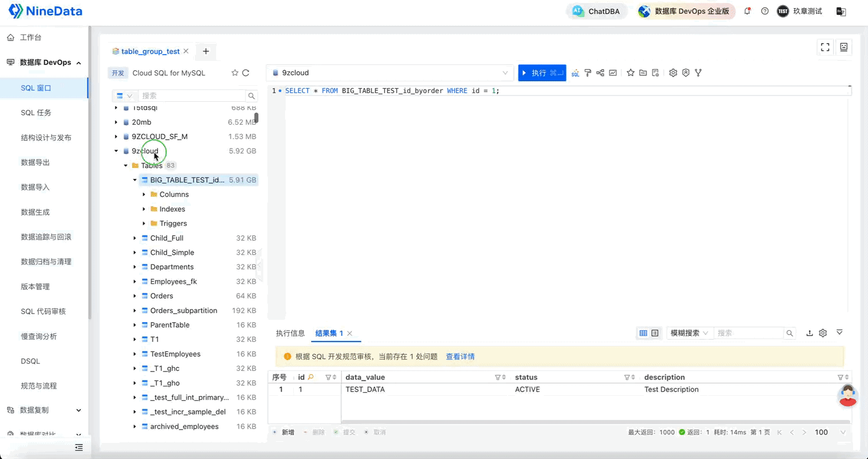
Task: Click the search magnifier in the tree panel
Action: (252, 96)
